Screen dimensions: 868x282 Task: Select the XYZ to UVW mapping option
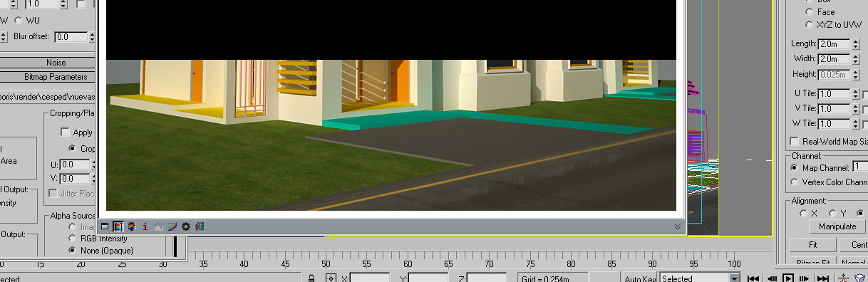coord(809,24)
